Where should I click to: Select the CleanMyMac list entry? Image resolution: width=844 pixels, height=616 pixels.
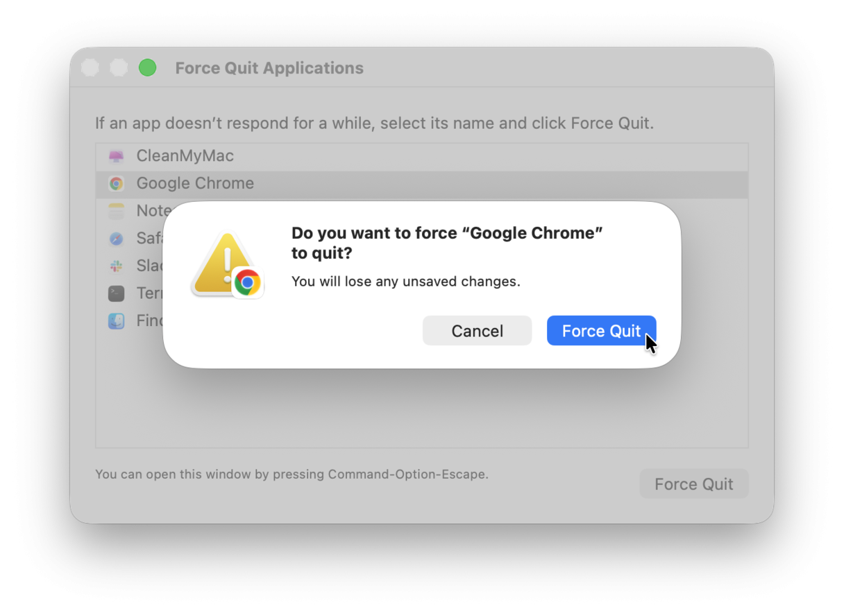point(185,155)
